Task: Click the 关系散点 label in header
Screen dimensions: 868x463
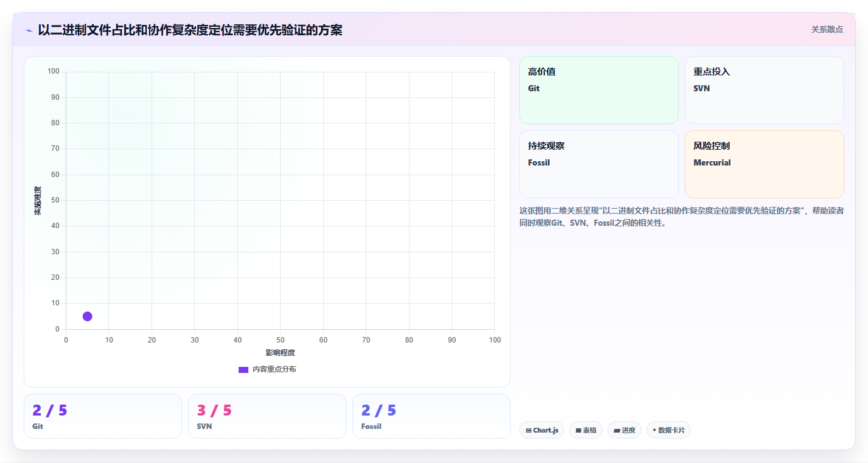Action: pos(827,29)
